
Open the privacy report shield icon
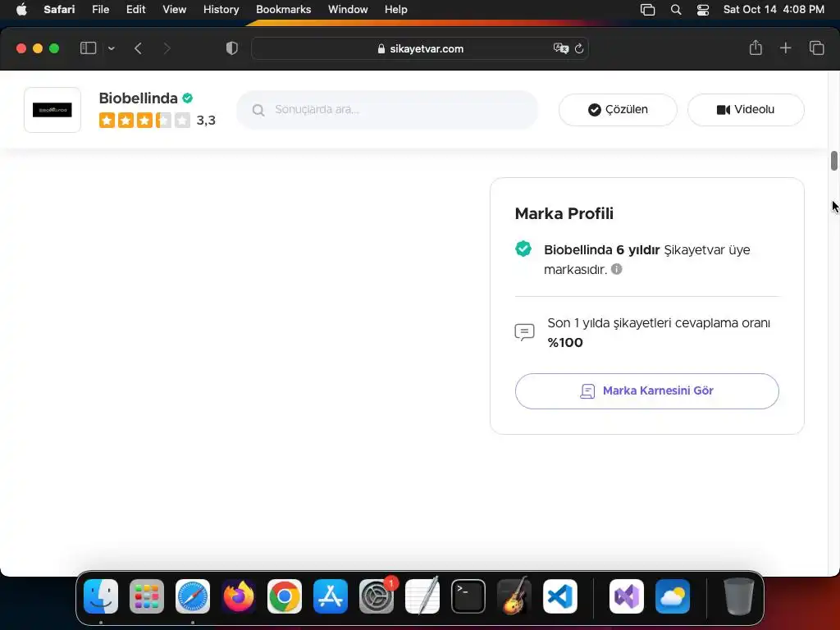pos(232,48)
